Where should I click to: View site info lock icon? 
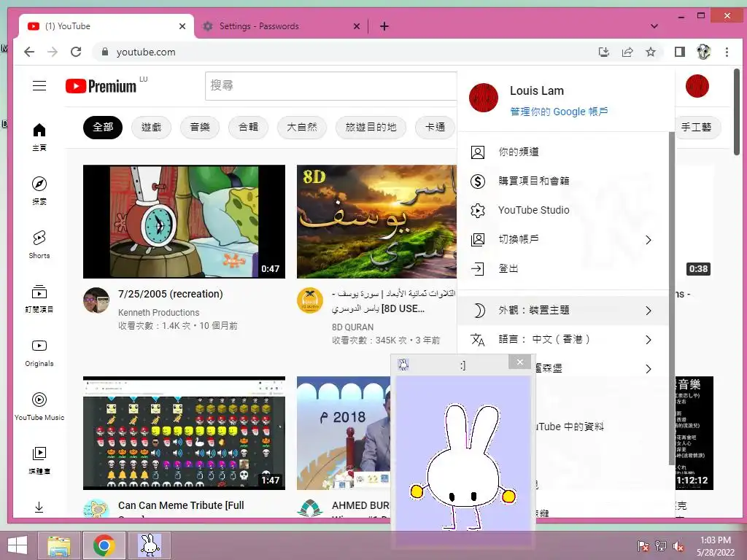[x=105, y=52]
